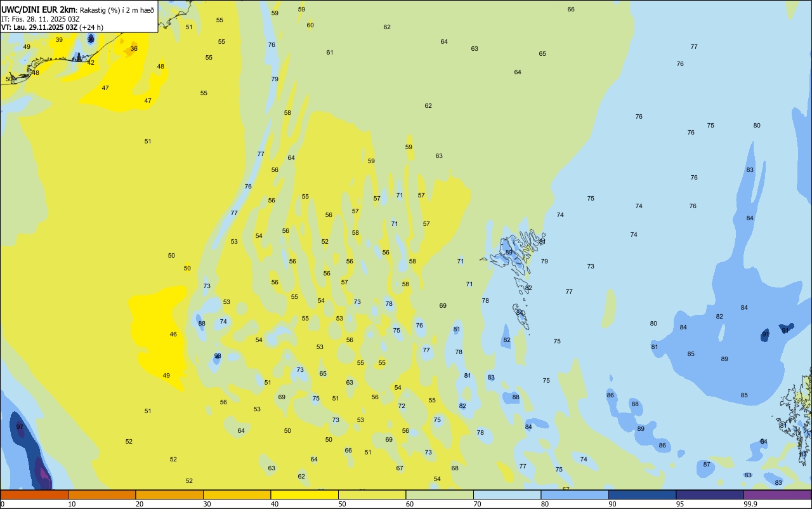
Task: Click the "30" tick label on color scale
Action: [x=207, y=504]
